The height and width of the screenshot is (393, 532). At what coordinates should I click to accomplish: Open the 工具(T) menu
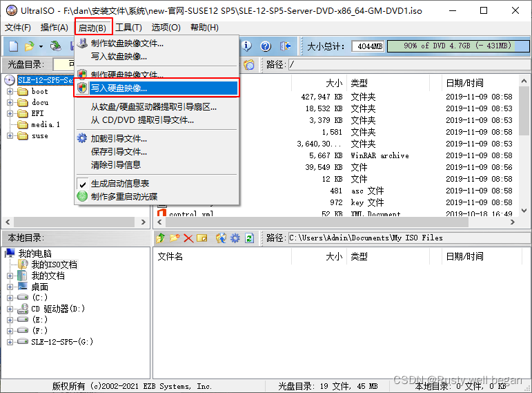pyautogui.click(x=128, y=28)
